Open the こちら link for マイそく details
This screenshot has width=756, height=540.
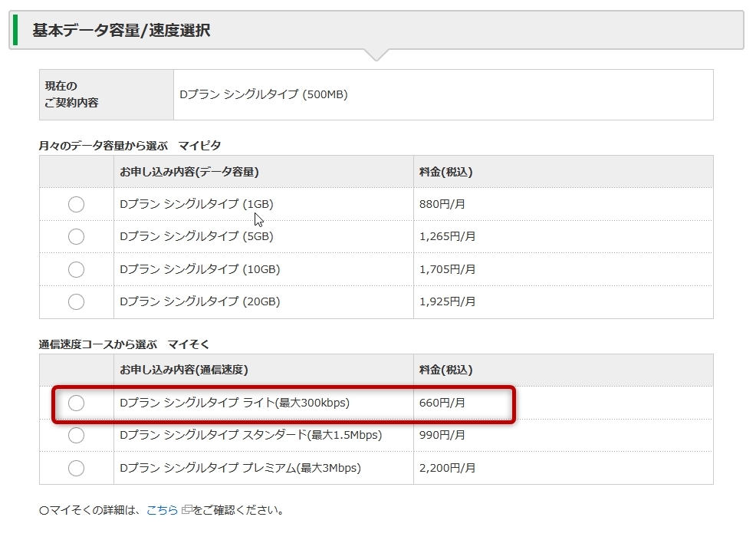click(162, 509)
